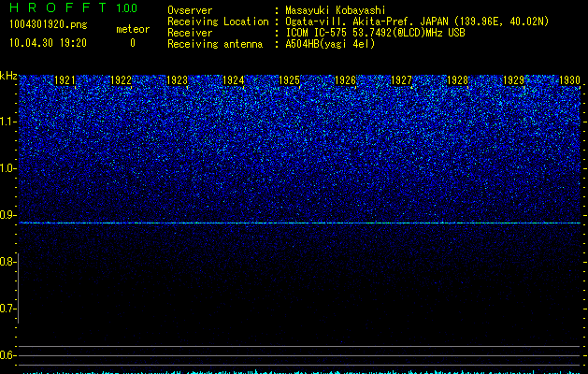Click the 'Receiving antenna' label
Viewport: 588px width, 374px height.
click(x=215, y=44)
